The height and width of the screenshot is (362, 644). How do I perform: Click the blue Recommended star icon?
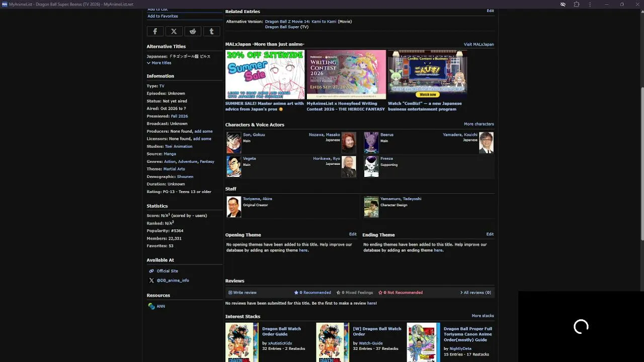296,293
